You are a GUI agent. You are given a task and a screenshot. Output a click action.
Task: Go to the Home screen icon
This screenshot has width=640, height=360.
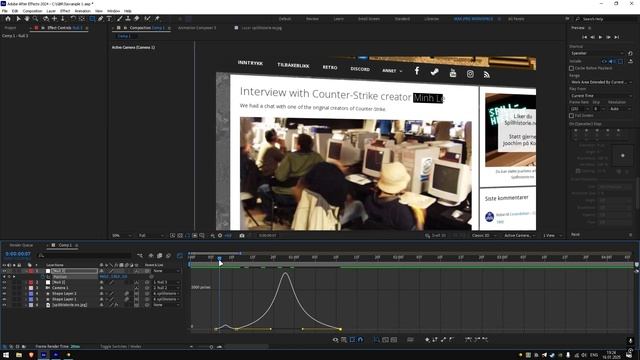tap(8, 19)
